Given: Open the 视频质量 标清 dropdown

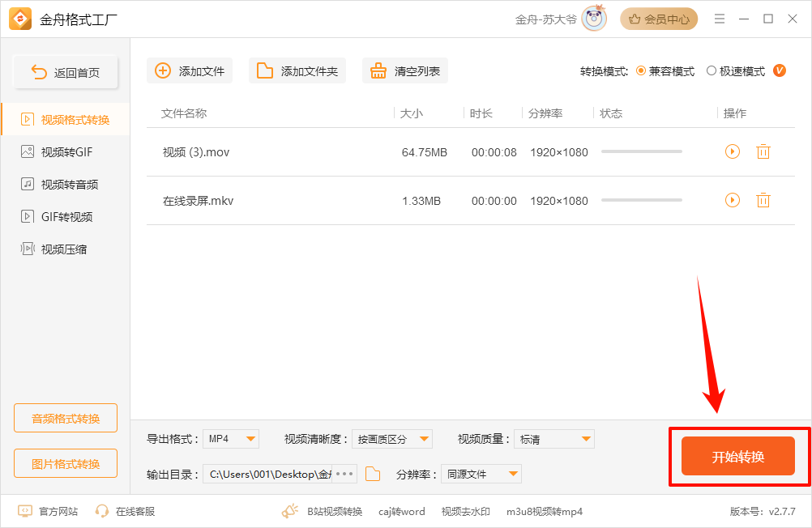Looking at the screenshot, I should (x=554, y=439).
